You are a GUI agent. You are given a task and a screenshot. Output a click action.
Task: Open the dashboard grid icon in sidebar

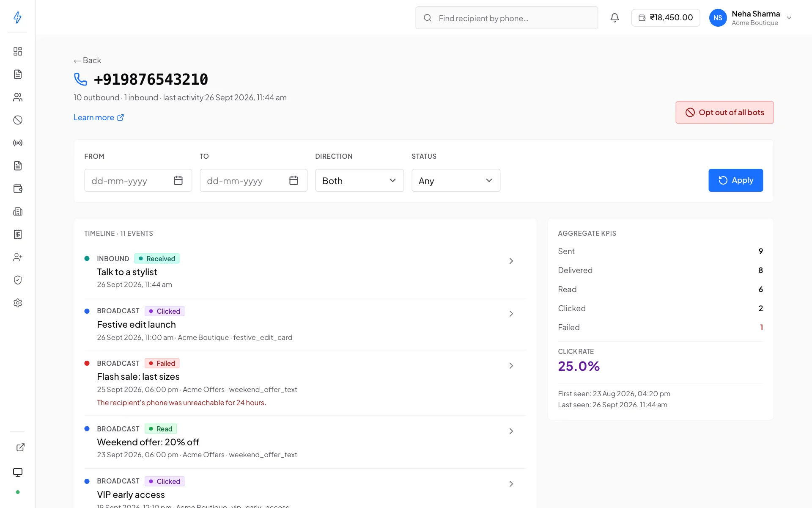pos(18,52)
